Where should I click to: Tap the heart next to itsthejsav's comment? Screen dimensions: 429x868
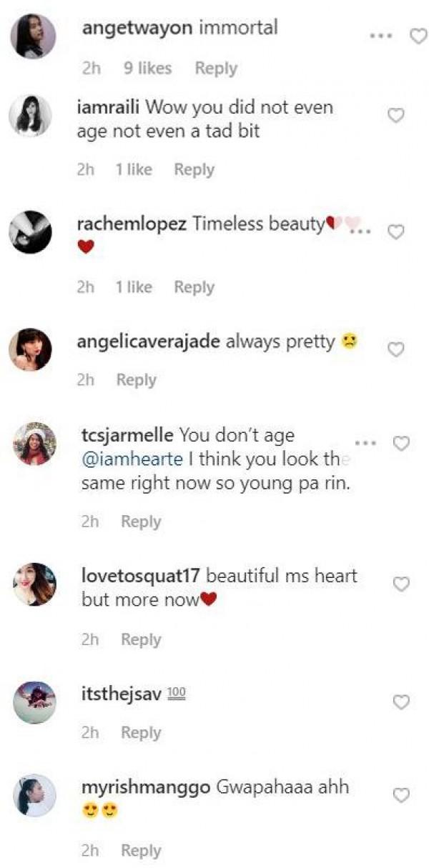point(402,702)
